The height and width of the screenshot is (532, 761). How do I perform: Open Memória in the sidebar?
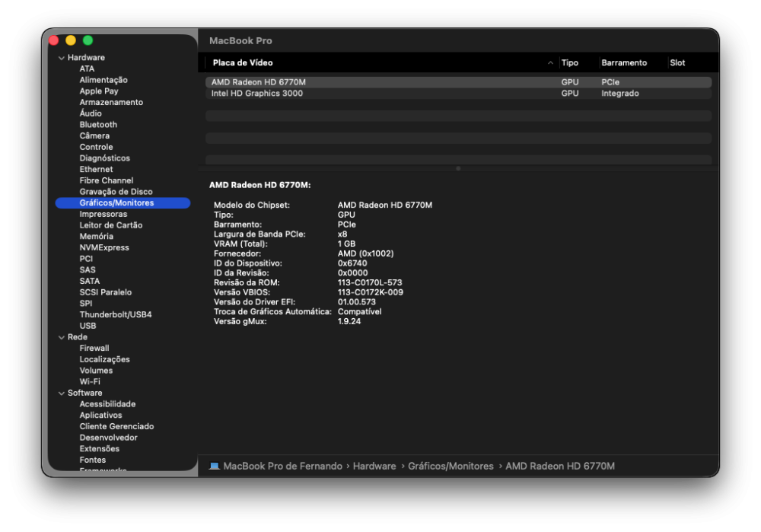pos(96,237)
